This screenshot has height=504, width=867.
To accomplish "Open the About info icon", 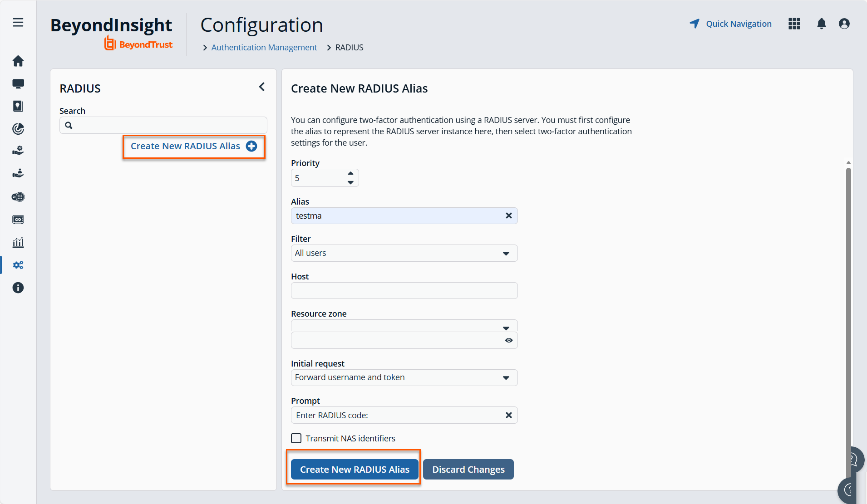I will coord(18,288).
